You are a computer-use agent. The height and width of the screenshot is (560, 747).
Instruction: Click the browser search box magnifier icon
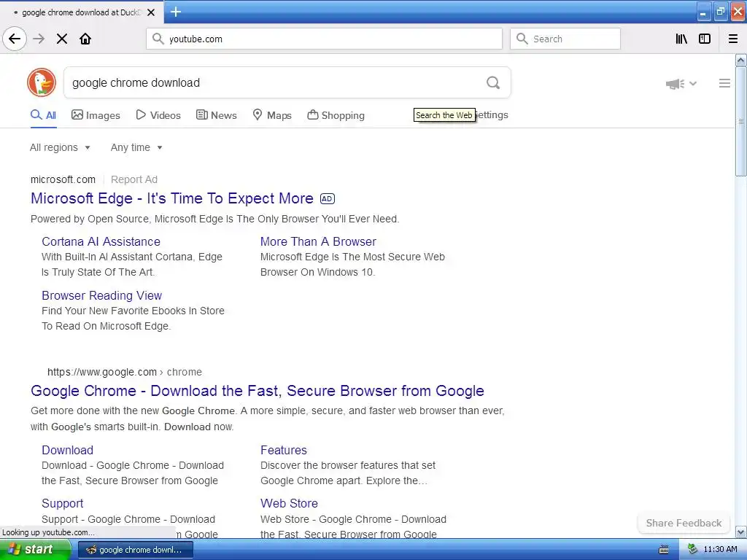pyautogui.click(x=522, y=39)
